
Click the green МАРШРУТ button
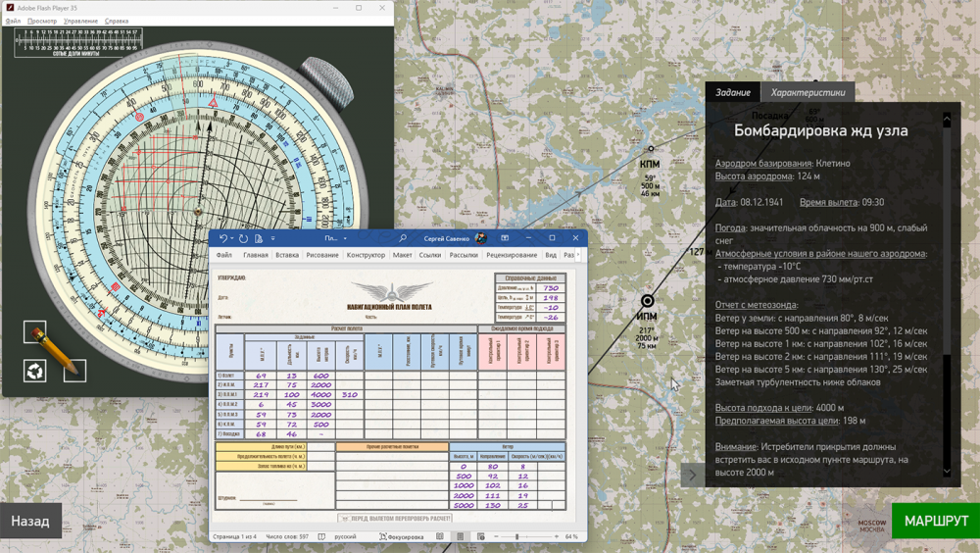[x=936, y=521]
